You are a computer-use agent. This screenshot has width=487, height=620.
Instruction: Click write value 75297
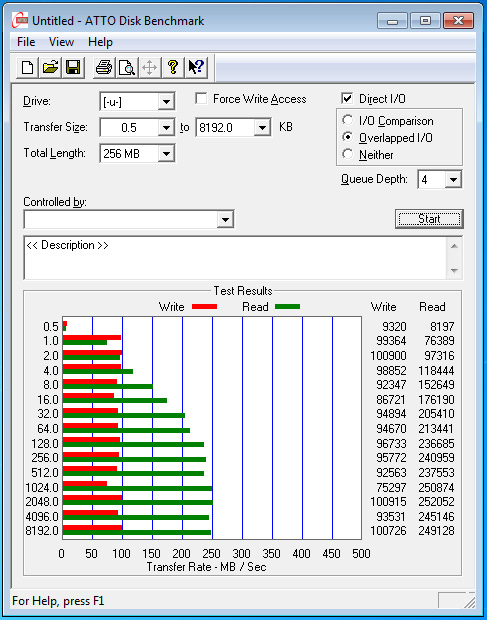coord(391,487)
